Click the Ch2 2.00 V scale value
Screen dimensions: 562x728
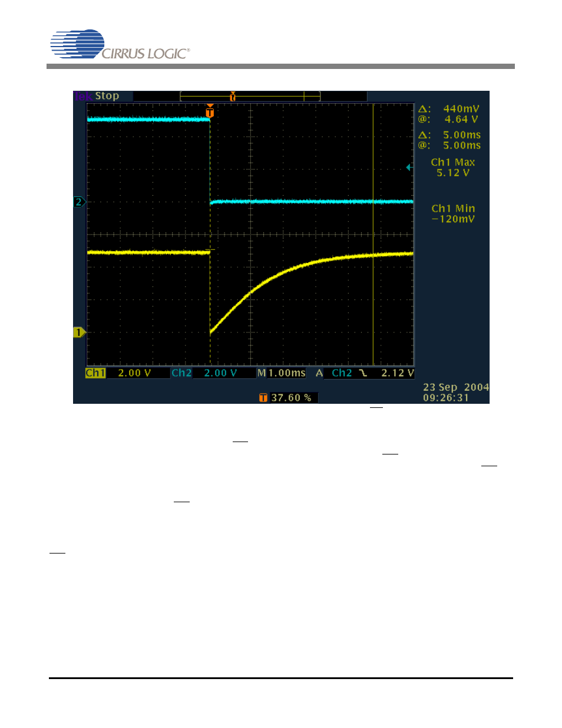point(220,373)
